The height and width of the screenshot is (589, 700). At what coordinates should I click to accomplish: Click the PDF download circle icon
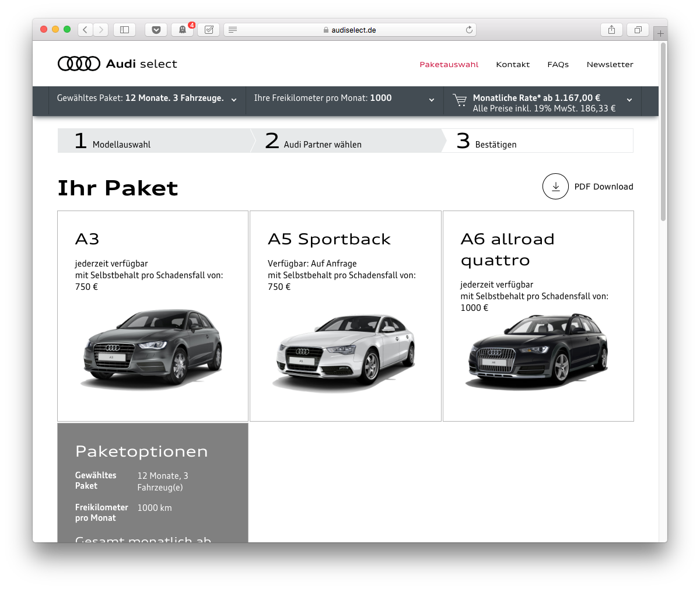555,187
